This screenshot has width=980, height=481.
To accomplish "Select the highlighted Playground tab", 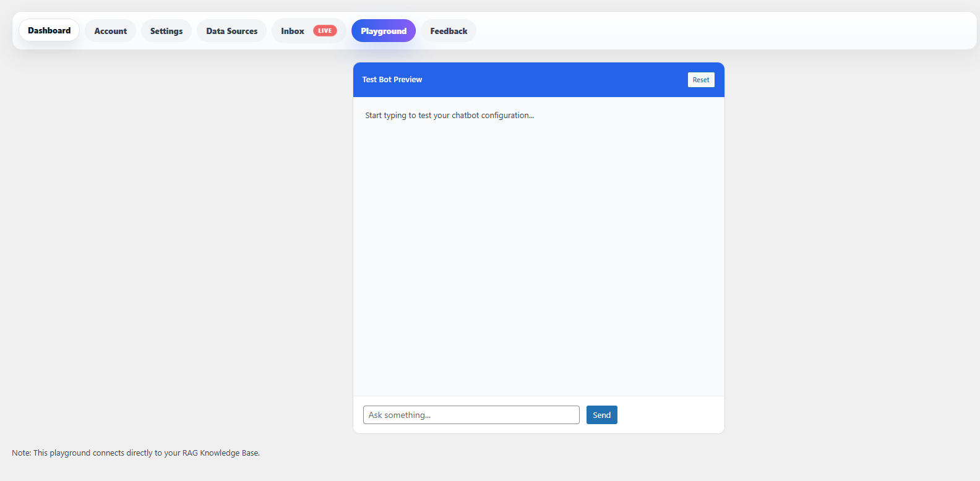I will pyautogui.click(x=384, y=31).
